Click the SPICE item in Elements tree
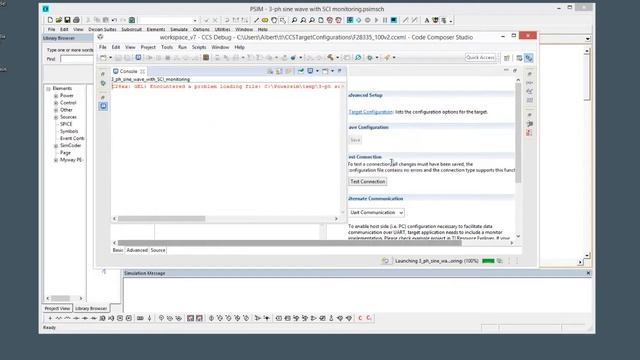Image resolution: width=640 pixels, height=360 pixels. 66,124
